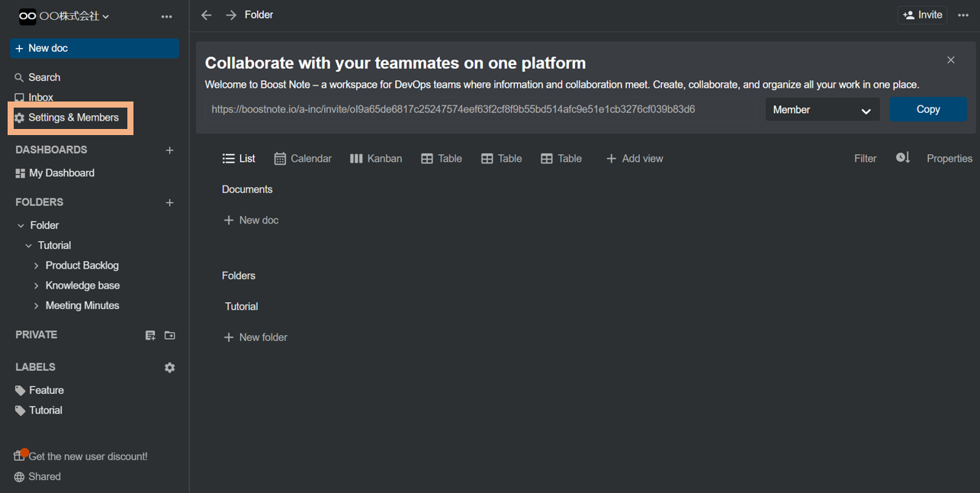Viewport: 980px width, 493px height.
Task: Copy the invite link
Action: tap(928, 109)
